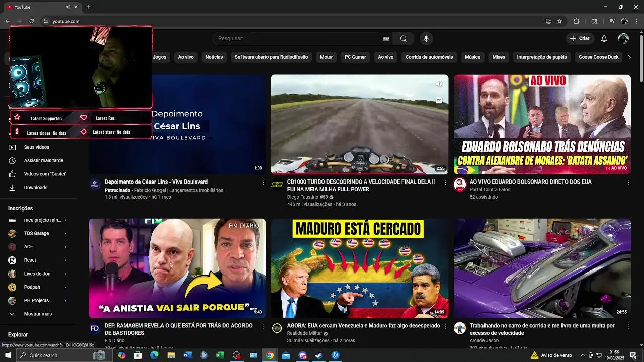This screenshot has height=362, width=644.
Task: Show more filter chips with right arrow
Action: 629,57
